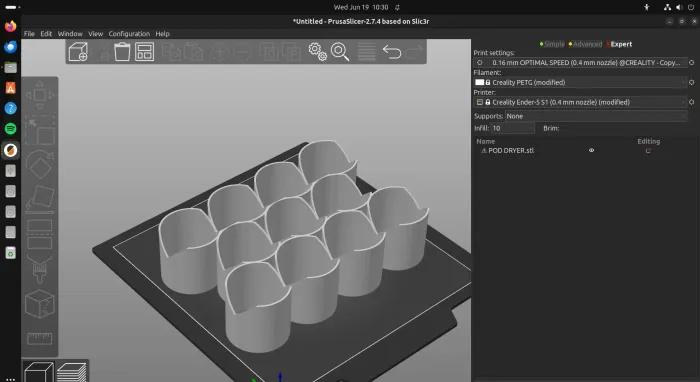Screen dimensions: 700x382
Task: Click the dimmed Remove instance minus icon
Action: tap(242, 52)
